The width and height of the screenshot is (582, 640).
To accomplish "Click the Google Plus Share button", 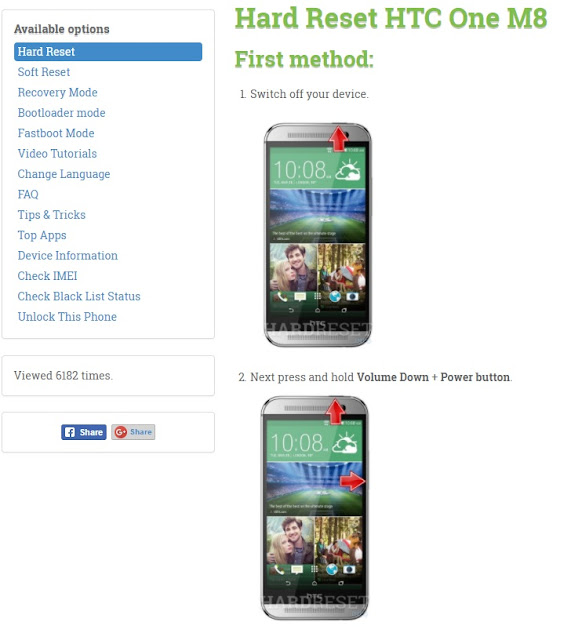I will [x=133, y=432].
